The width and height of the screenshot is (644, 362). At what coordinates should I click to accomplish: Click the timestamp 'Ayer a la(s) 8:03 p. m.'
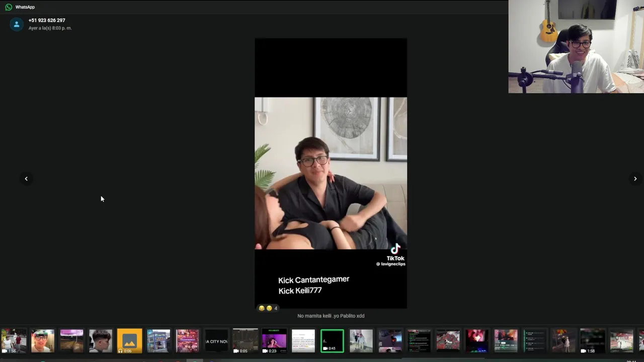50,28
